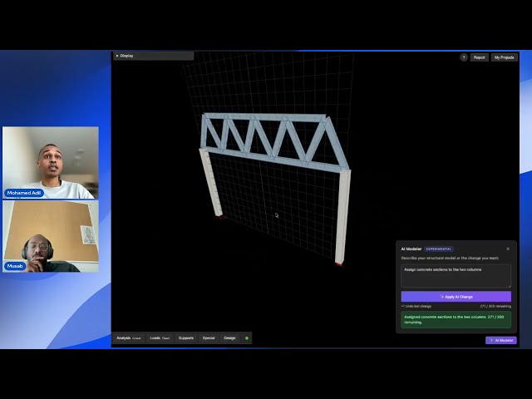
Task: Select the left concrete column in the model
Action: click(210, 181)
